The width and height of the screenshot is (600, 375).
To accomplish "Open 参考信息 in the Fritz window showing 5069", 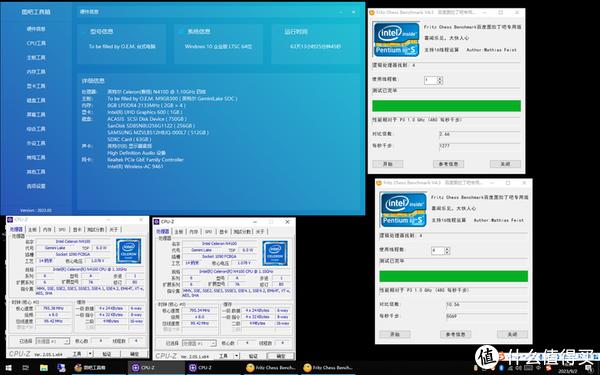I will [455, 334].
